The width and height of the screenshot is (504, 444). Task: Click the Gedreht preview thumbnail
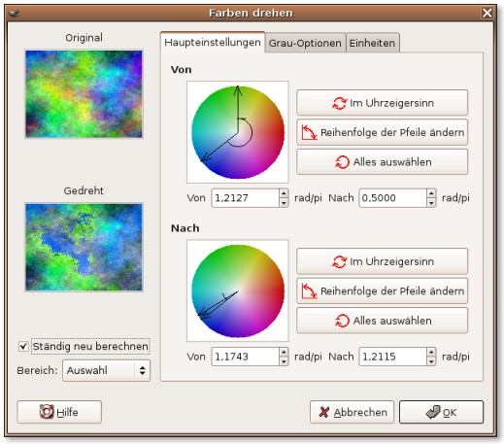(84, 247)
